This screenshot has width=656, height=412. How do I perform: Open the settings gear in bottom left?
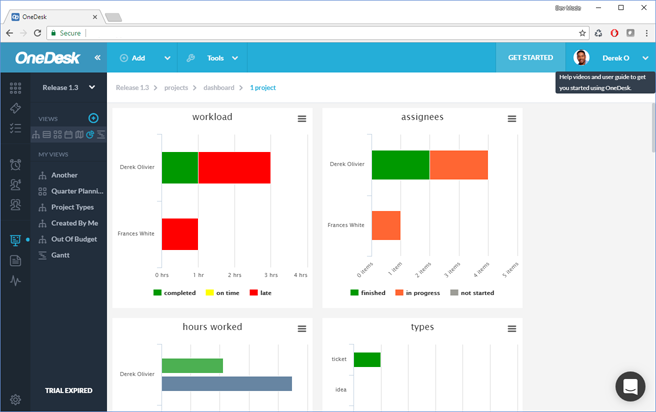click(x=15, y=399)
